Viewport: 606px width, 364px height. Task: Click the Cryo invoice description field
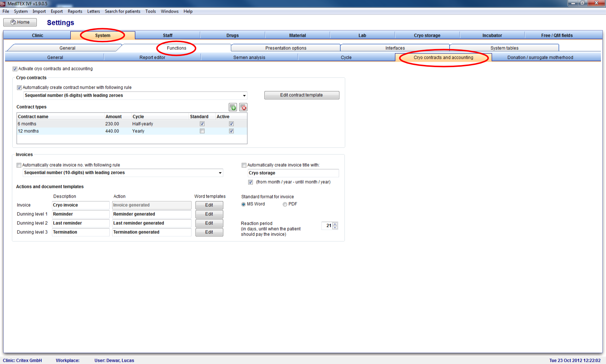pyautogui.click(x=81, y=205)
